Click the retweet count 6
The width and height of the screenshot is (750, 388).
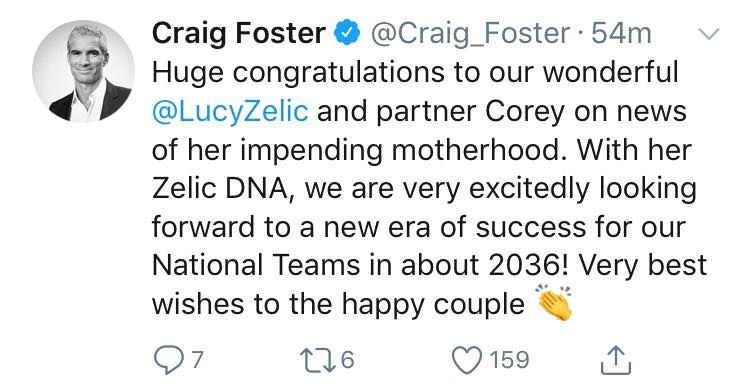347,360
